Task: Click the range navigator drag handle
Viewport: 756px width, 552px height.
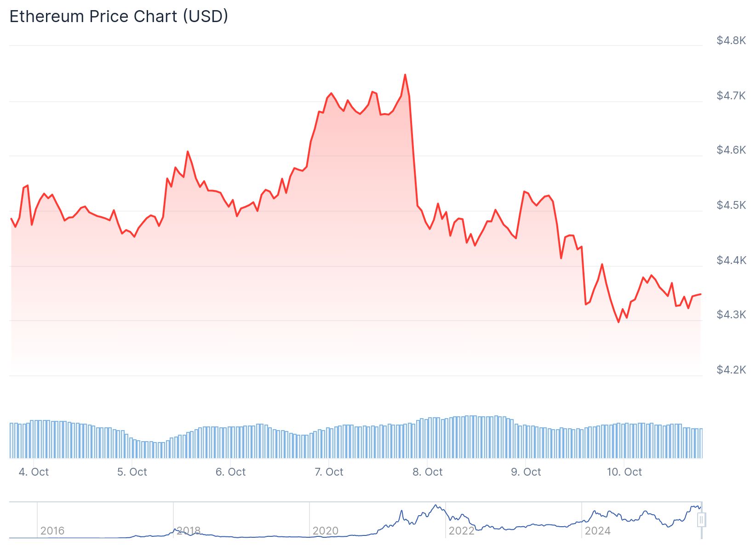Action: (x=701, y=520)
